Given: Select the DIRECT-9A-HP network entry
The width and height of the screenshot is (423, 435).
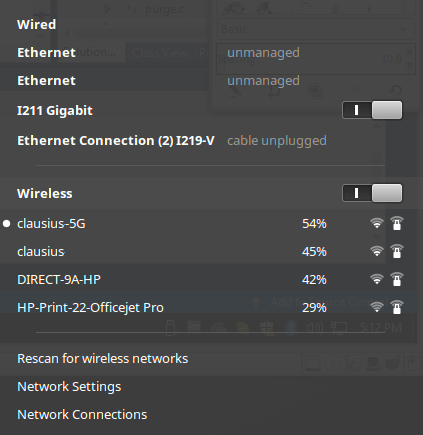Looking at the screenshot, I should click(x=211, y=279).
